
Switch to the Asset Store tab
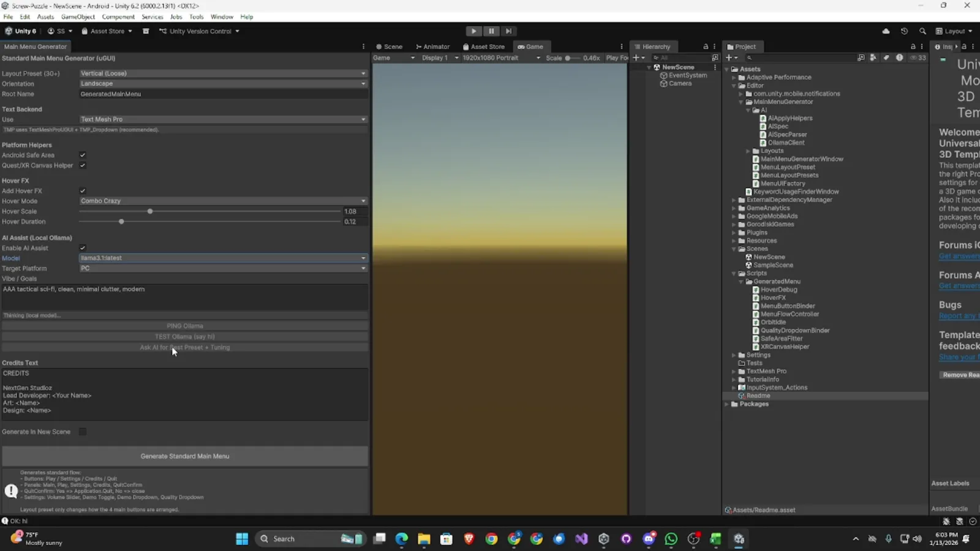point(484,47)
